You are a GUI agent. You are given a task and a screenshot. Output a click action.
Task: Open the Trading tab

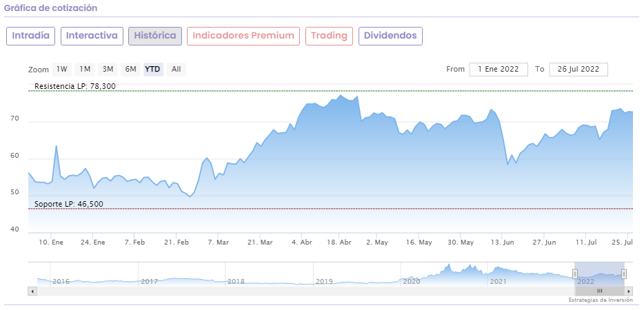coord(329,36)
